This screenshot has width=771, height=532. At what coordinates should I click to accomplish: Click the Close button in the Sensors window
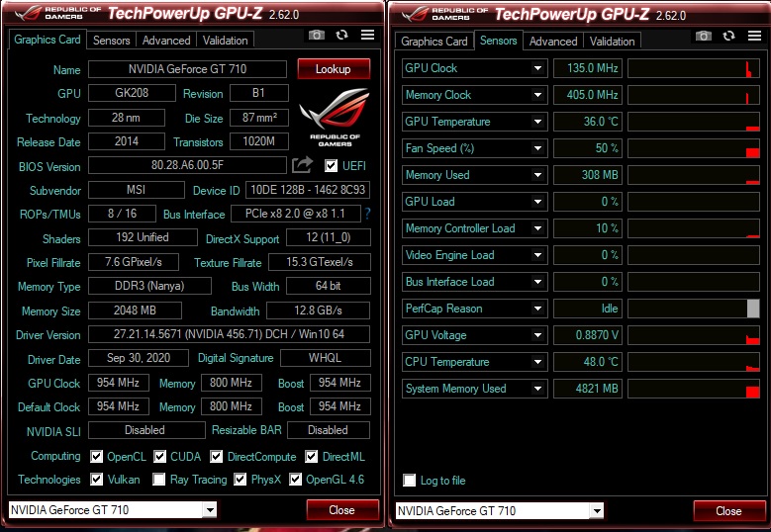click(728, 511)
